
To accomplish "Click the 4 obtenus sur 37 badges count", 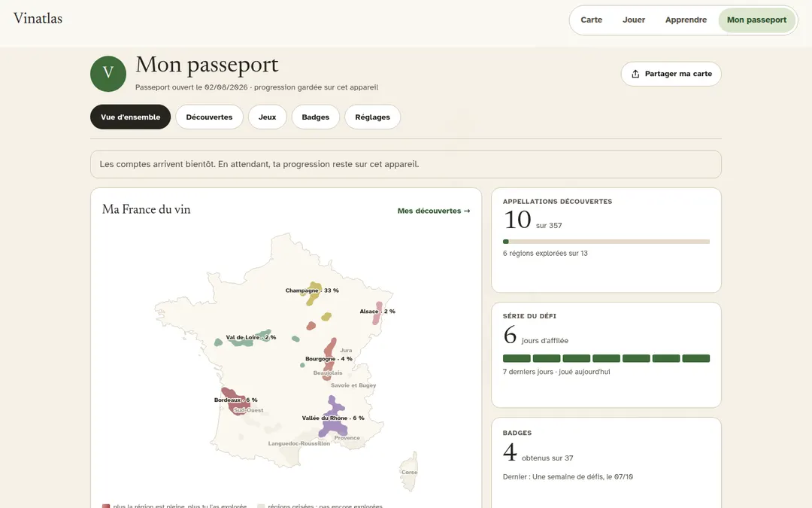I will coord(538,452).
